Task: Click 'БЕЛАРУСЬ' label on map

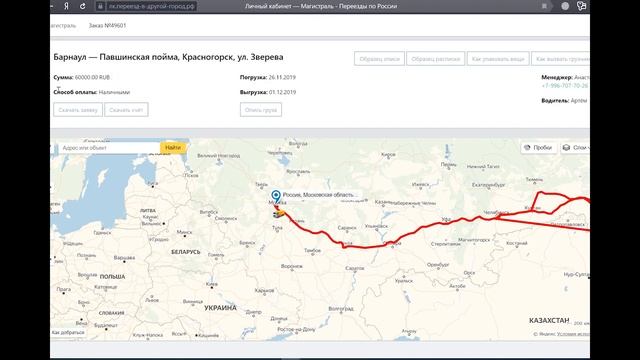Action: (x=186, y=252)
